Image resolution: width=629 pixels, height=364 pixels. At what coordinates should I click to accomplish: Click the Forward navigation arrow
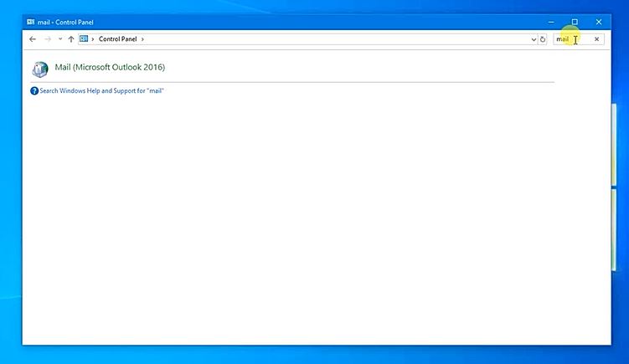pyautogui.click(x=48, y=39)
